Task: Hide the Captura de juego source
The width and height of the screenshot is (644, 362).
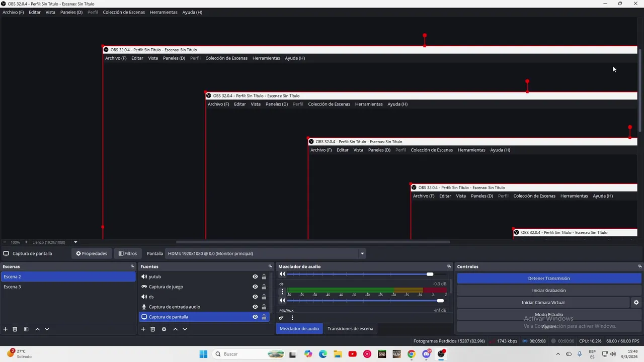Action: coord(255,287)
